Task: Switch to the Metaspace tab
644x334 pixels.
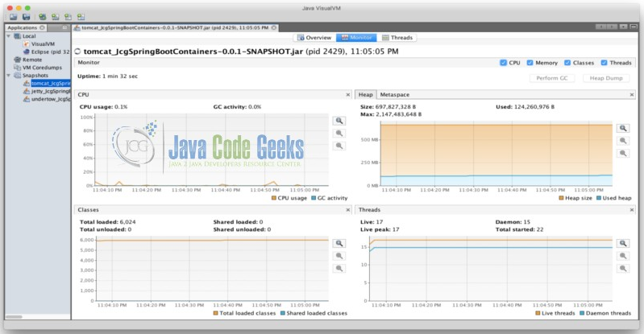Action: click(x=395, y=95)
